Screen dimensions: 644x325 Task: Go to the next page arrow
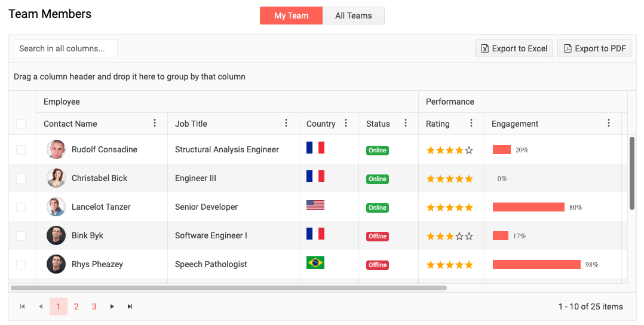pos(112,306)
